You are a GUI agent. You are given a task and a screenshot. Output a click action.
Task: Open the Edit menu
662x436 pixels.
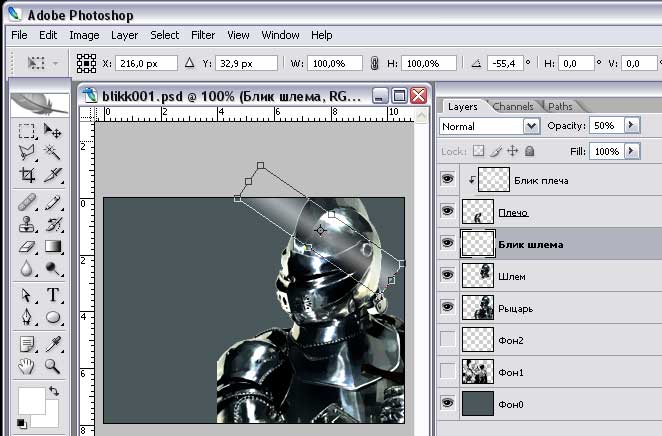coord(48,35)
